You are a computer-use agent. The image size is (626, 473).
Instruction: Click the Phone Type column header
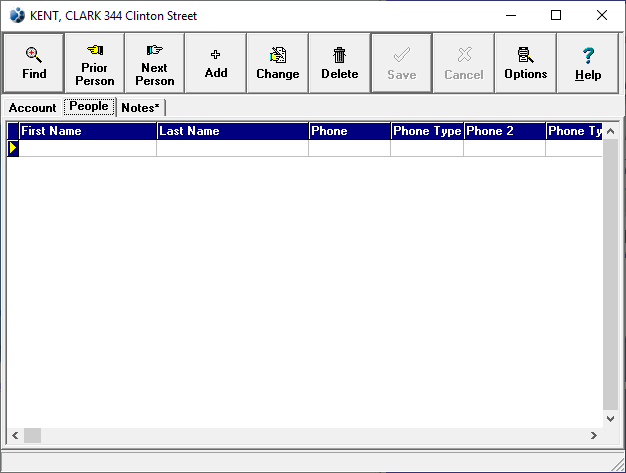[x=427, y=131]
